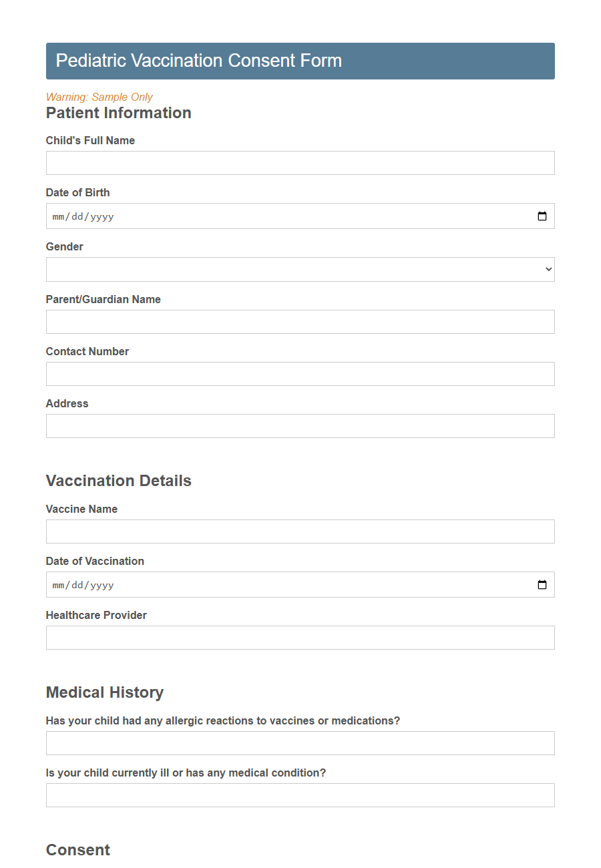
Task: Open the Date of Birth calendar picker
Action: 541,216
